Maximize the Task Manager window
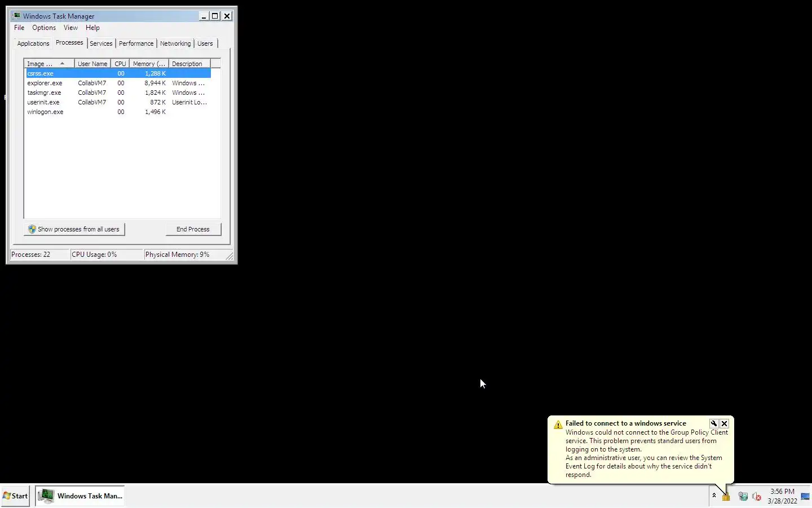812x508 pixels. click(x=215, y=16)
